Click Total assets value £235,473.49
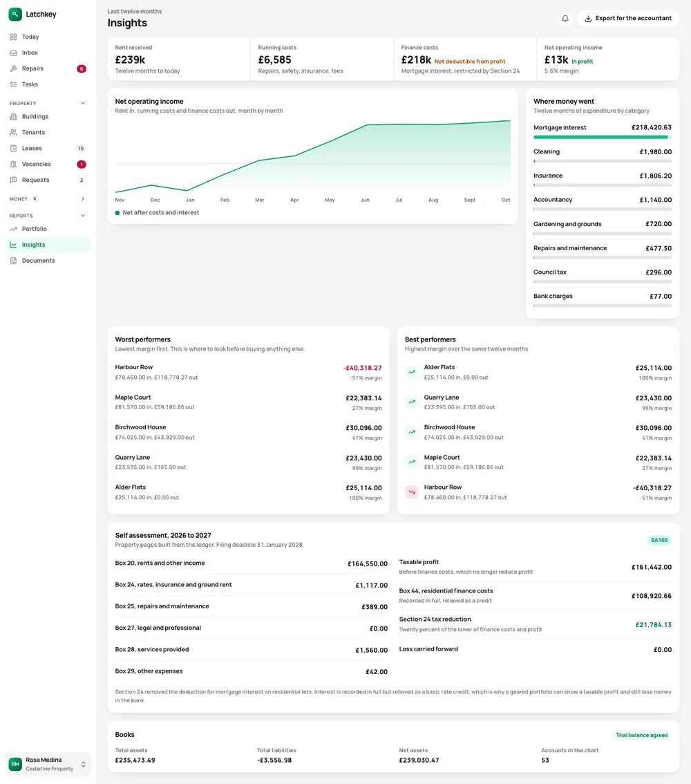Viewport: 691px width, 784px height. pyautogui.click(x=135, y=760)
